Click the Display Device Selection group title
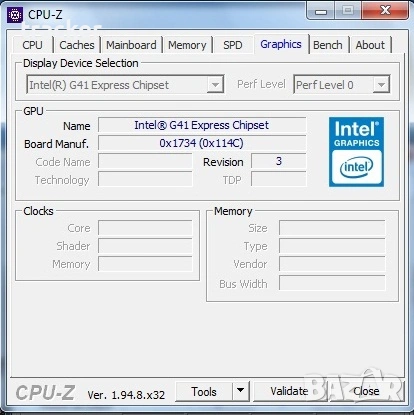Screen dimensions: 414x415 point(81,63)
